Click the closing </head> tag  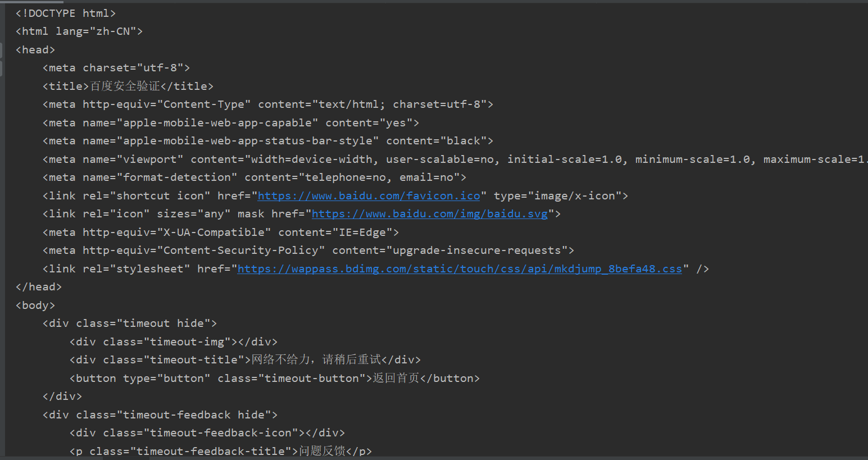coord(39,287)
